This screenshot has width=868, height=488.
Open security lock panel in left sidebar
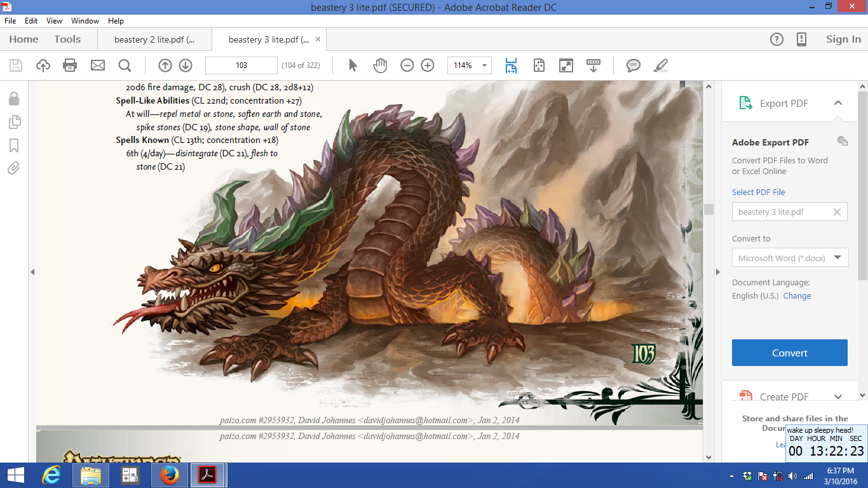click(13, 98)
